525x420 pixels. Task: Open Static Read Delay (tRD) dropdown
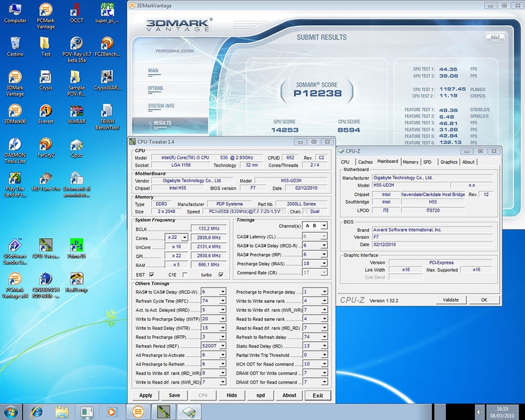pyautogui.click(x=324, y=346)
